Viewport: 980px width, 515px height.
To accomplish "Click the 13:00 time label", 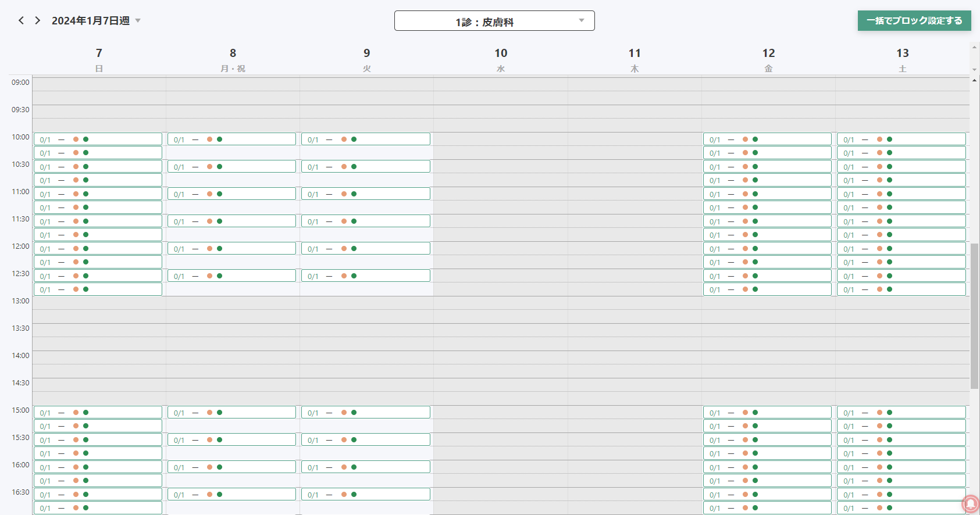I will 20,301.
